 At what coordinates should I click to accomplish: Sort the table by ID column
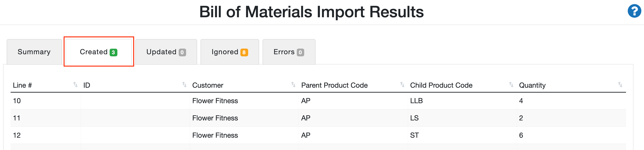[x=184, y=85]
